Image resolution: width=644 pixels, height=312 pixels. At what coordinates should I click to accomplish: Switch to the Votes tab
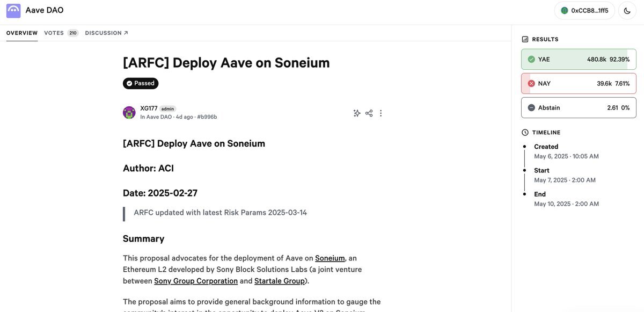[x=54, y=33]
